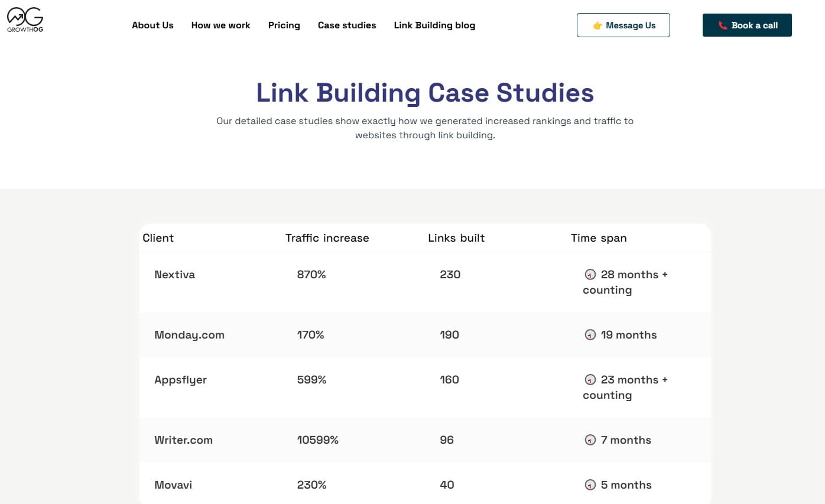Click the 870% traffic value
Screen dimensions: 825x504
pyautogui.click(x=311, y=275)
